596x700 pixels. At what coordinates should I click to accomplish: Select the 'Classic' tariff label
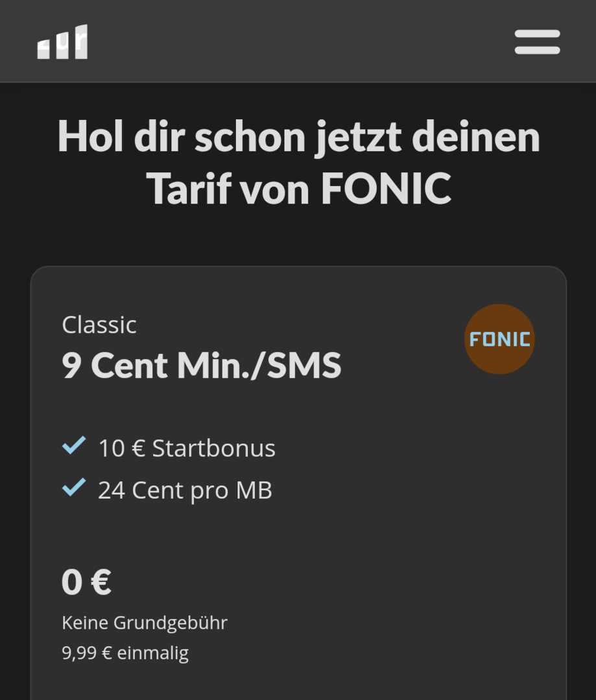(99, 325)
